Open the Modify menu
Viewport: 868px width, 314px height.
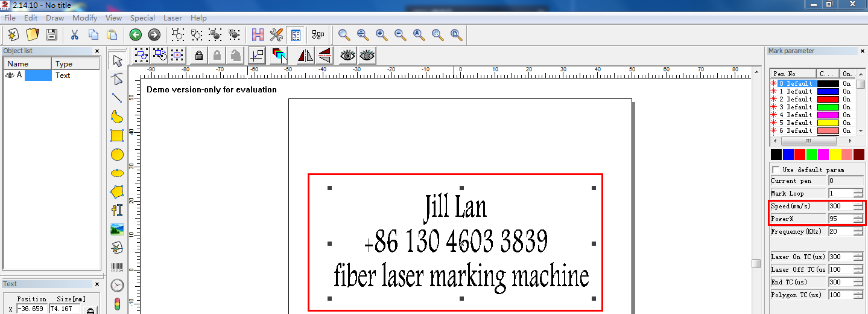click(84, 18)
